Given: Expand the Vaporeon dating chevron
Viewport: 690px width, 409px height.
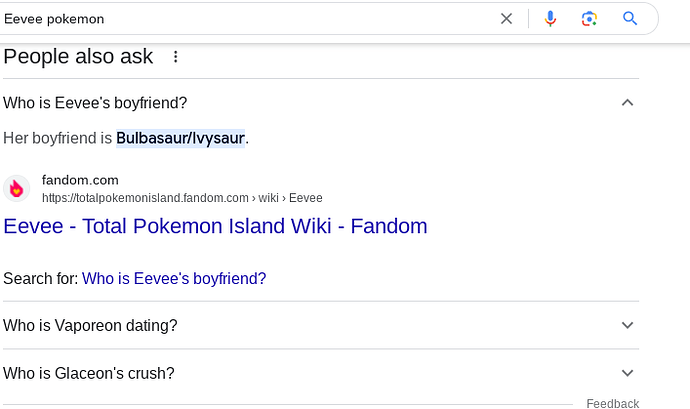Looking at the screenshot, I should [x=627, y=325].
